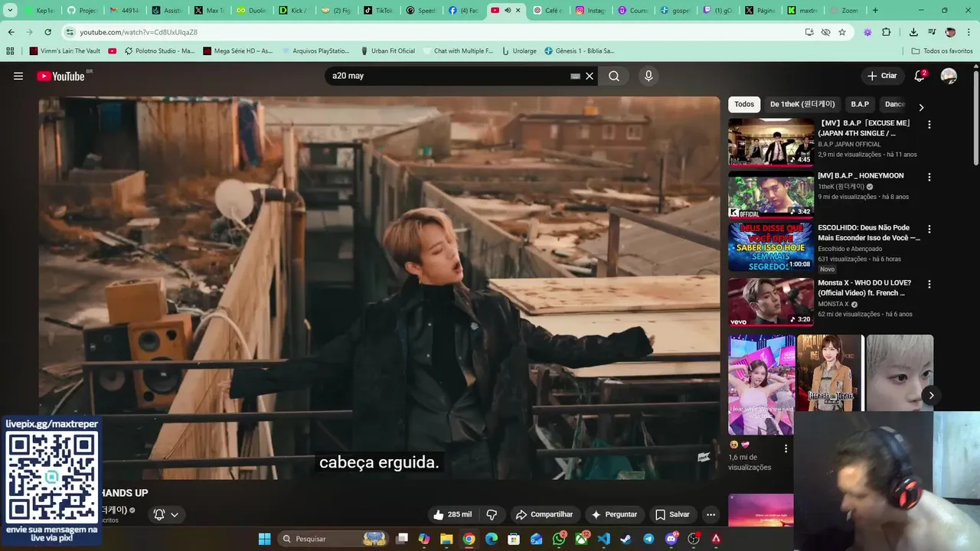980x551 pixels.
Task: Switch to the Instagram browser tab
Action: pos(590,11)
